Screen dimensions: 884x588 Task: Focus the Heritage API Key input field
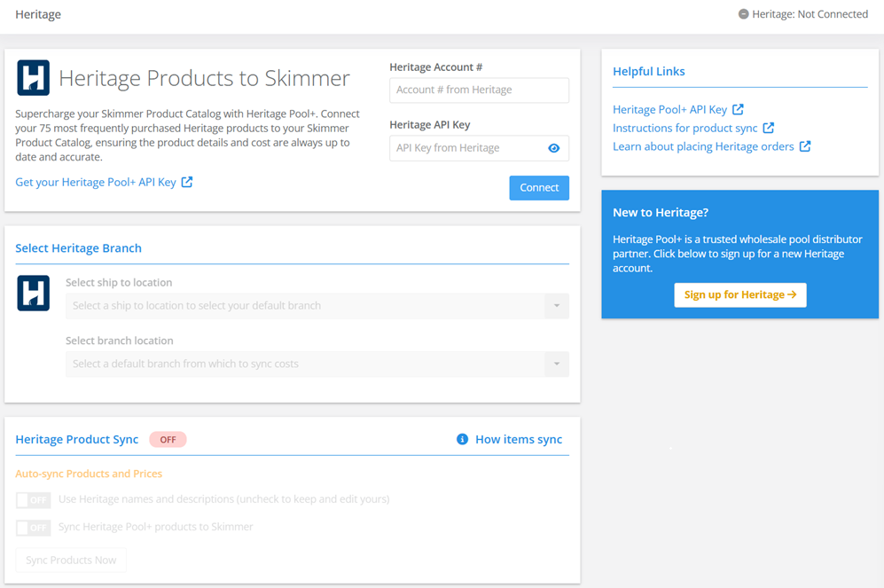coord(479,148)
